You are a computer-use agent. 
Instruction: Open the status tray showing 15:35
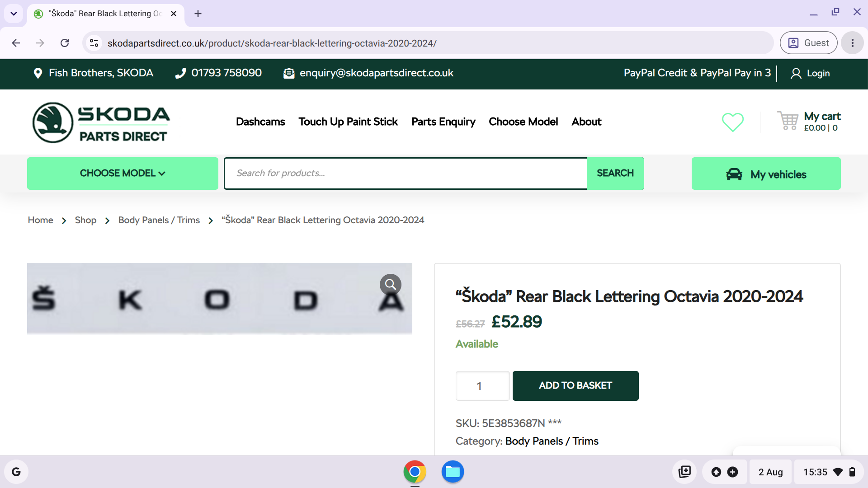coord(829,472)
